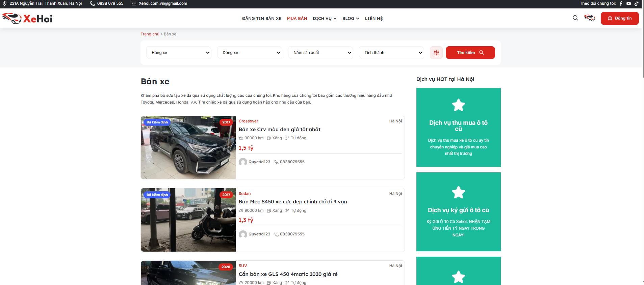
Task: Click seller name Quyettd123 on Crv listing
Action: [x=259, y=162]
